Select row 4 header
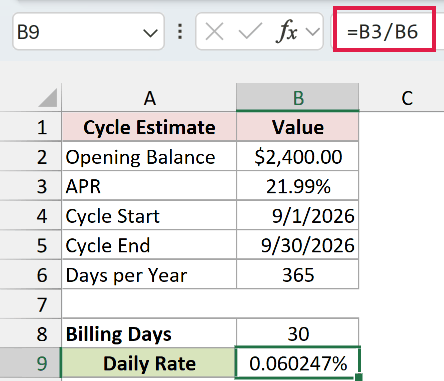Screen dimensions: 444x381 [31, 216]
